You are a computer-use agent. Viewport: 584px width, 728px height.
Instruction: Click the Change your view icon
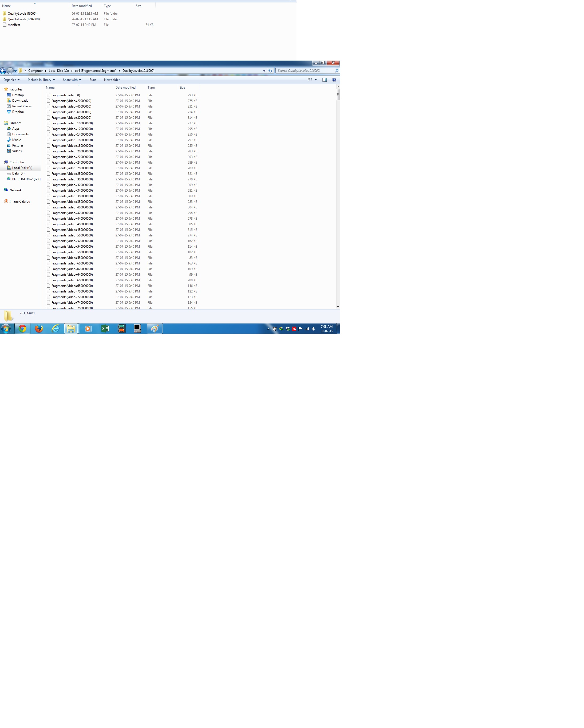310,80
